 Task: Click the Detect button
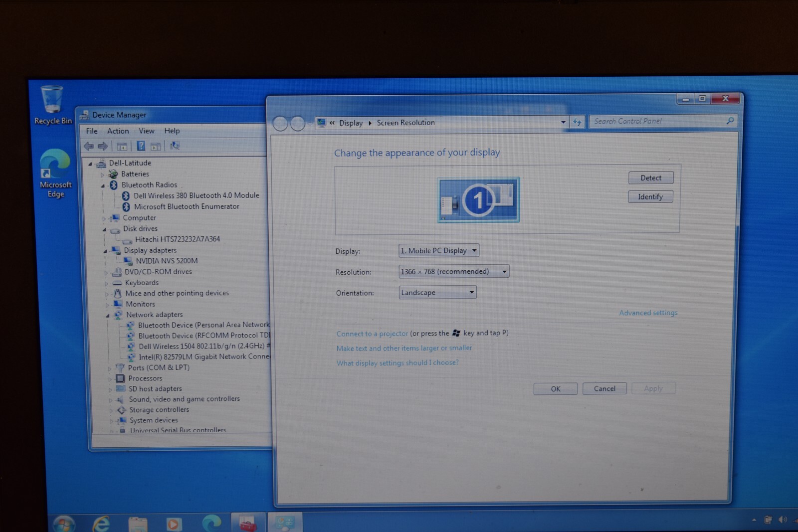point(651,177)
